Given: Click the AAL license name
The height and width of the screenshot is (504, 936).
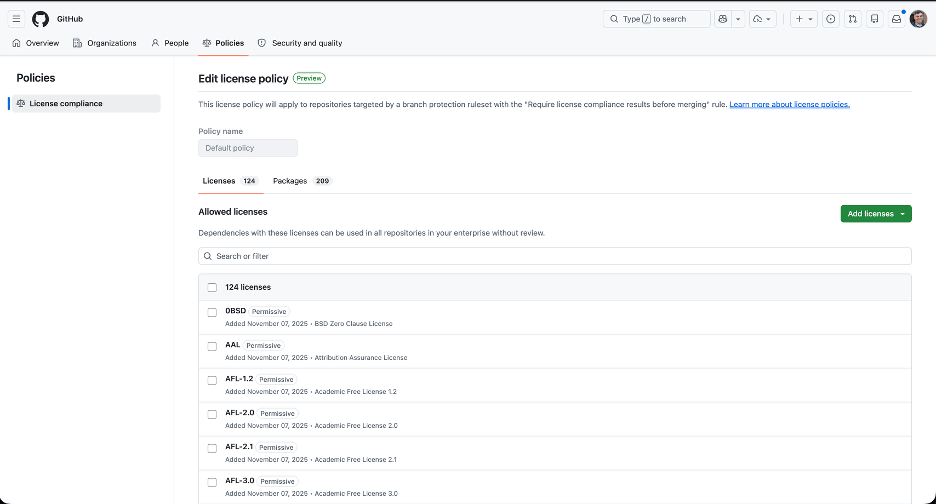Looking at the screenshot, I should (232, 345).
